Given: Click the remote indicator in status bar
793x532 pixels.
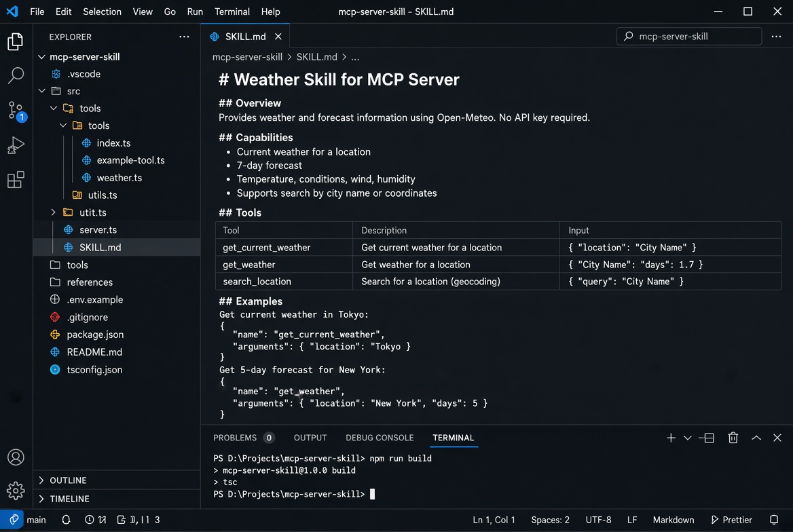Looking at the screenshot, I should point(12,520).
